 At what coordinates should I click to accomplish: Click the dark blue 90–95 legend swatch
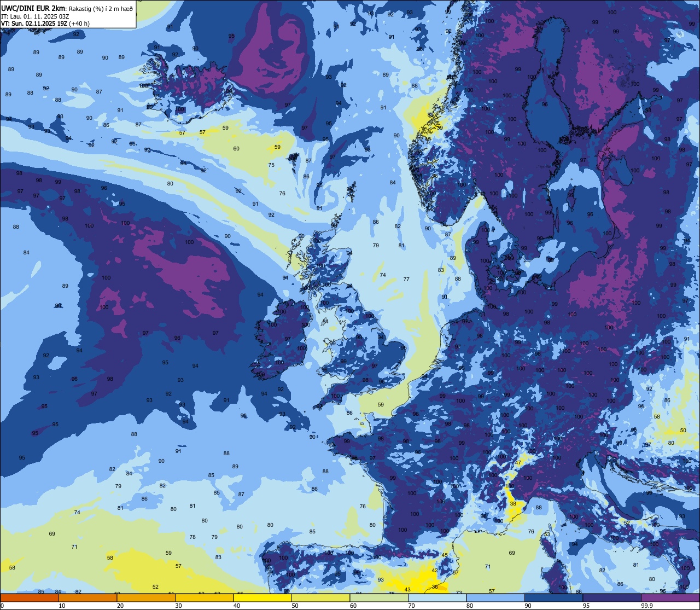553,597
